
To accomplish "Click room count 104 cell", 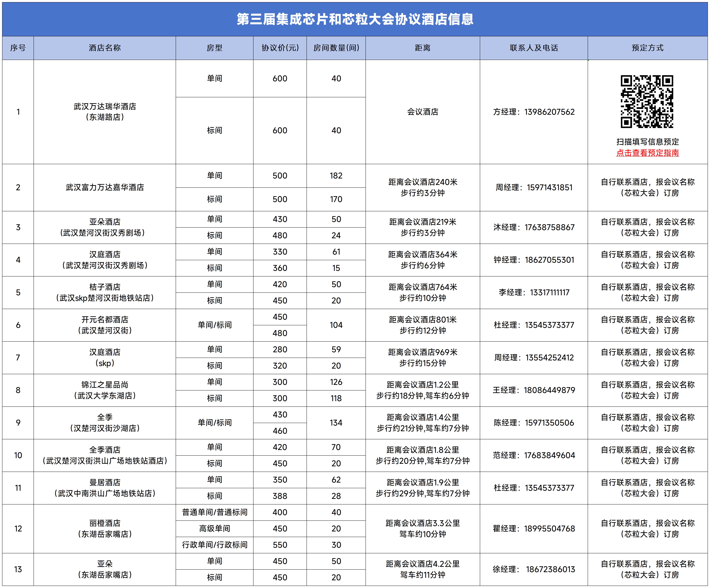I will coord(336,325).
